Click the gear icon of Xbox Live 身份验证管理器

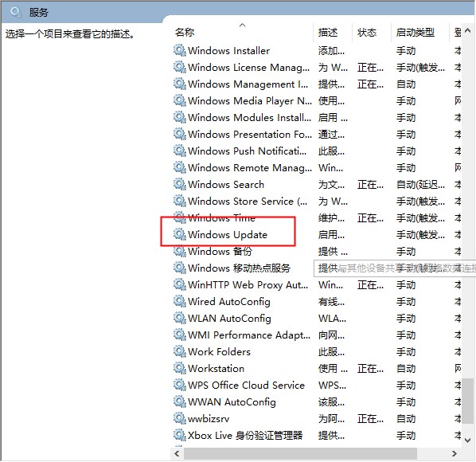point(179,435)
